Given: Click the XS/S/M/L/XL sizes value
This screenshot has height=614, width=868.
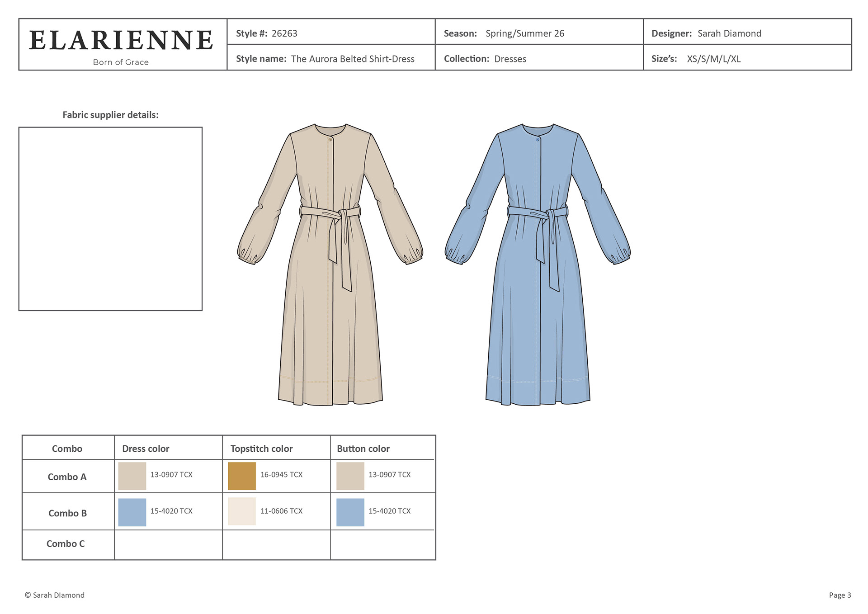Looking at the screenshot, I should 714,59.
